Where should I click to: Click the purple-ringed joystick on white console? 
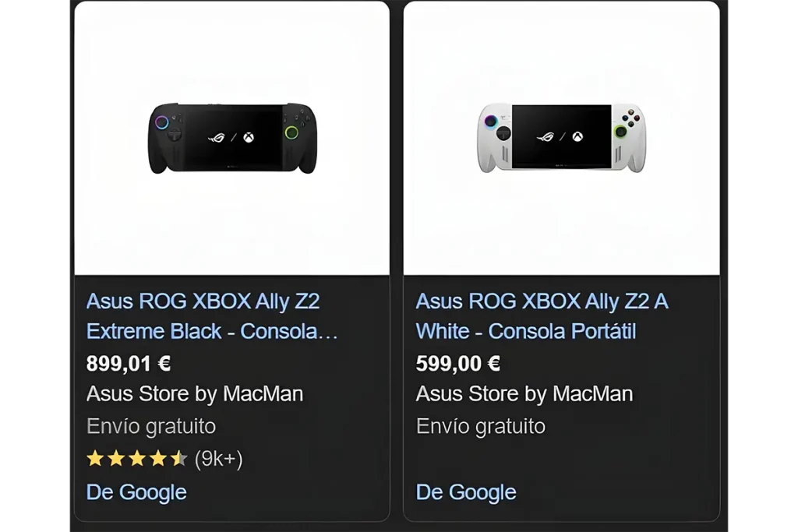(491, 122)
